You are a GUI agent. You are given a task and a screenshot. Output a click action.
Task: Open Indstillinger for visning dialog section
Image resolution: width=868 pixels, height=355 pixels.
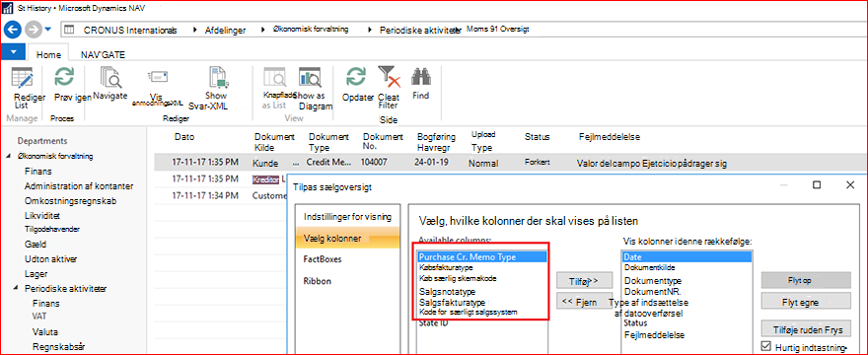point(347,217)
